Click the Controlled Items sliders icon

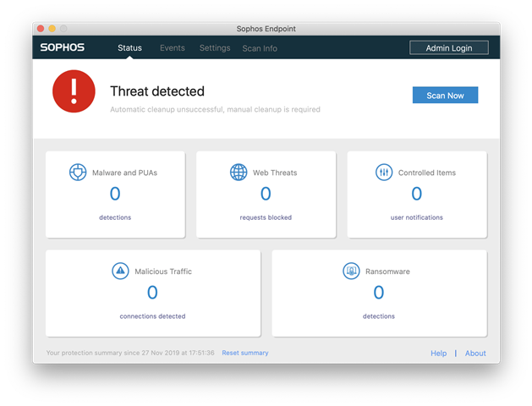click(384, 173)
